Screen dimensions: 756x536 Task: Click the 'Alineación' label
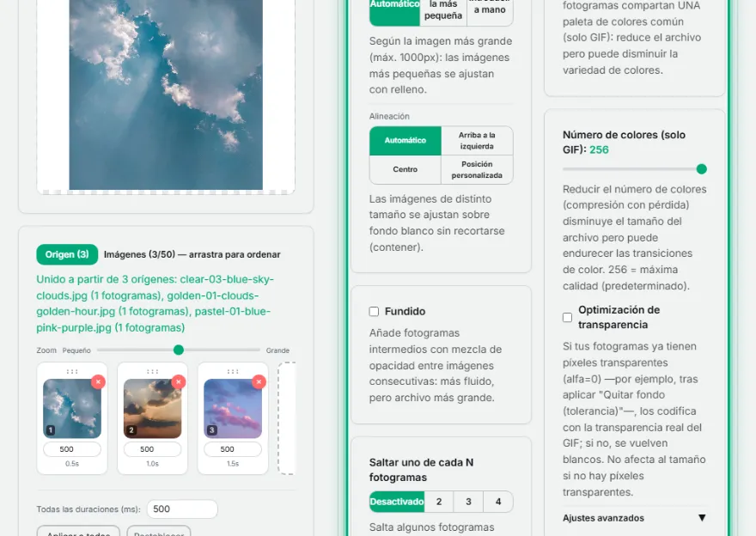pyautogui.click(x=389, y=116)
